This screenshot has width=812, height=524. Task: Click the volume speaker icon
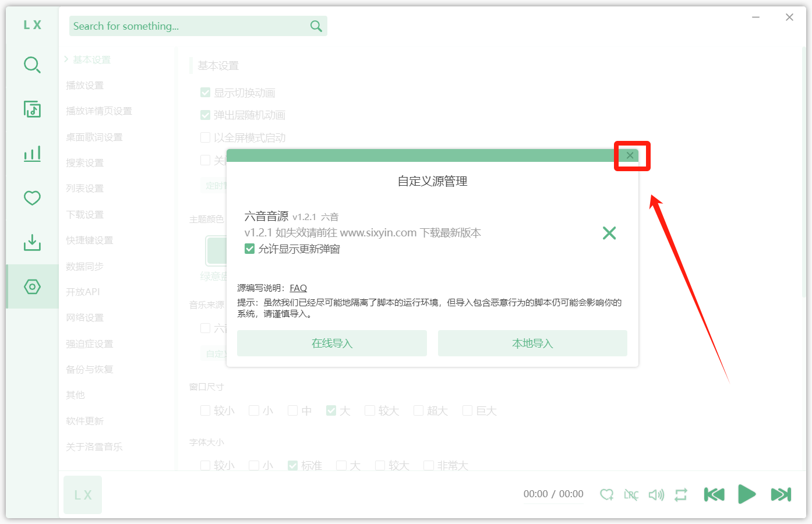656,495
